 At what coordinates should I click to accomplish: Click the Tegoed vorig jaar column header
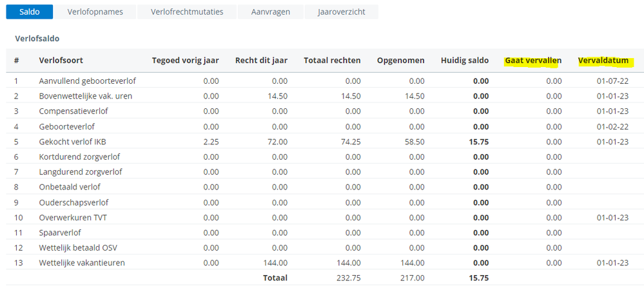pos(185,61)
